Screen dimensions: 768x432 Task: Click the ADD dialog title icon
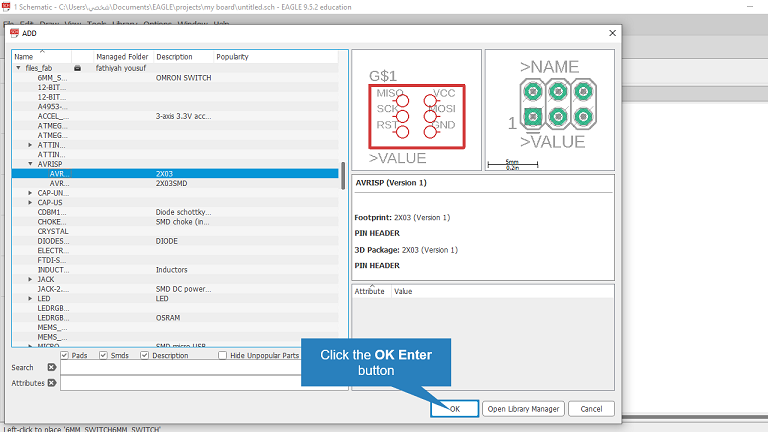click(x=14, y=33)
